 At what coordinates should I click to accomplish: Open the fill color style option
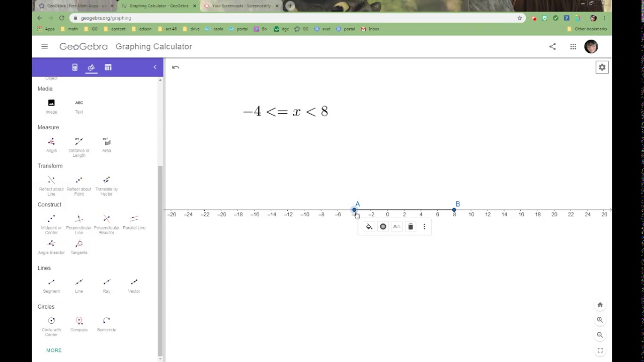tap(369, 227)
